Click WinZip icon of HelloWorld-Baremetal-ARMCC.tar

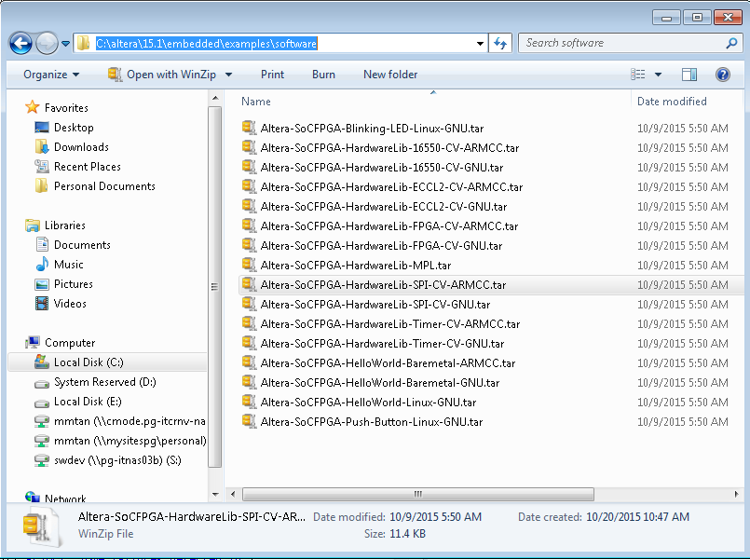click(x=249, y=363)
